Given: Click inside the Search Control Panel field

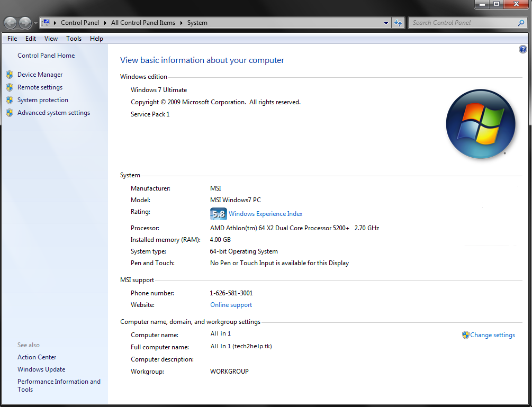Looking at the screenshot, I should pyautogui.click(x=455, y=23).
